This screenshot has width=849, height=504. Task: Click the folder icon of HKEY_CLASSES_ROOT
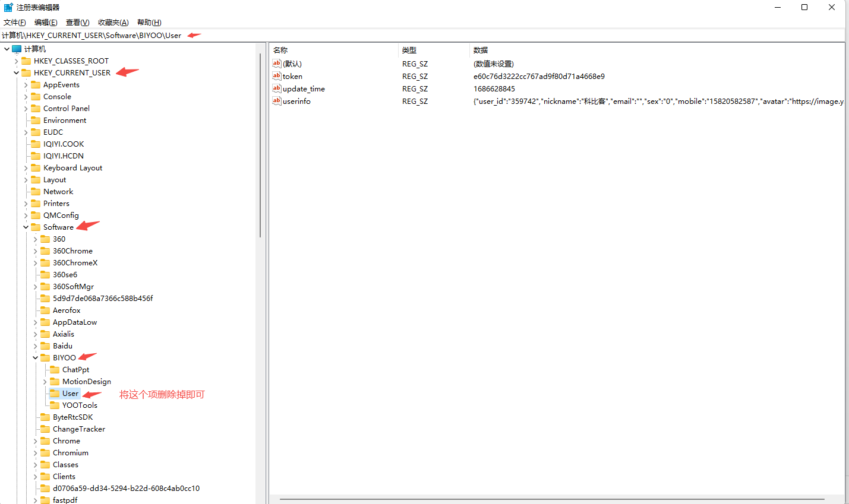pos(26,61)
